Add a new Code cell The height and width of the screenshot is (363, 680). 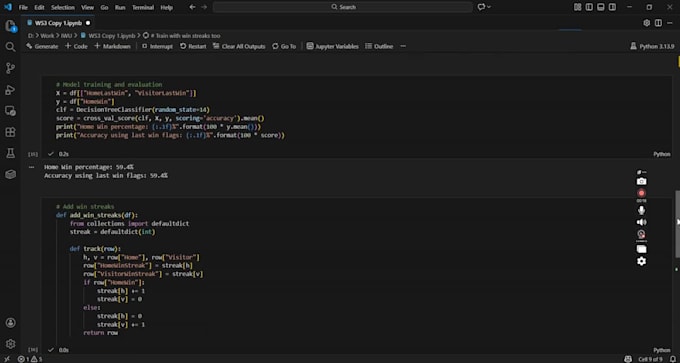click(76, 46)
